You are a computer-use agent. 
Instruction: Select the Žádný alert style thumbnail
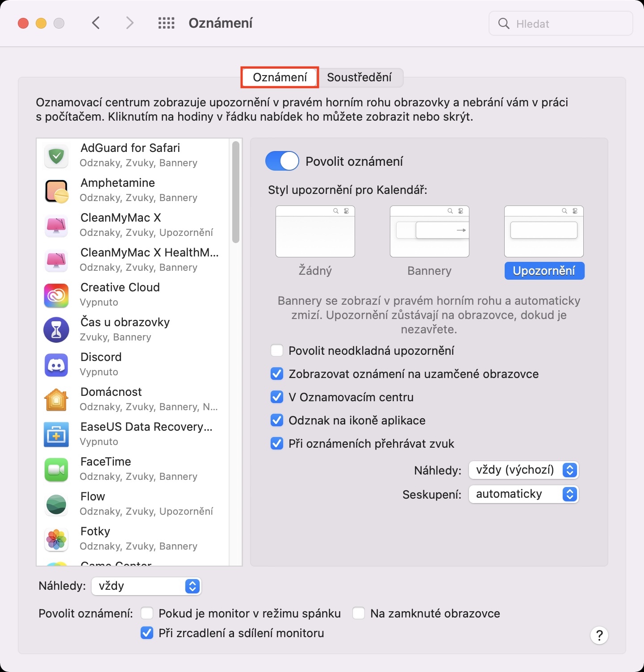(315, 231)
